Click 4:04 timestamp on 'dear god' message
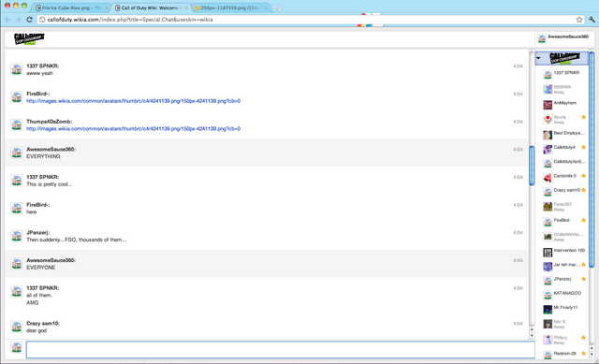The height and width of the screenshot is (364, 599). click(518, 324)
